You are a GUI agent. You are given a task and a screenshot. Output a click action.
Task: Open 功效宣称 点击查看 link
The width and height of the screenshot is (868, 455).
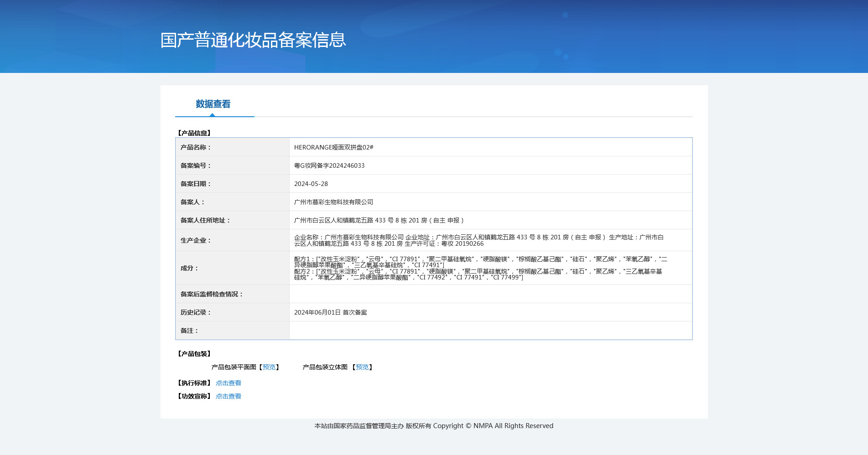pyautogui.click(x=229, y=396)
